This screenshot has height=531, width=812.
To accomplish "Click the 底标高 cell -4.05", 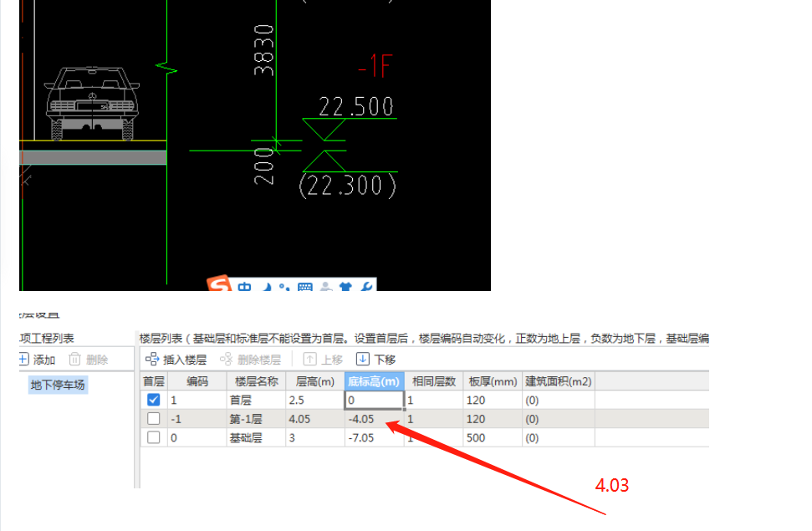I will (374, 419).
